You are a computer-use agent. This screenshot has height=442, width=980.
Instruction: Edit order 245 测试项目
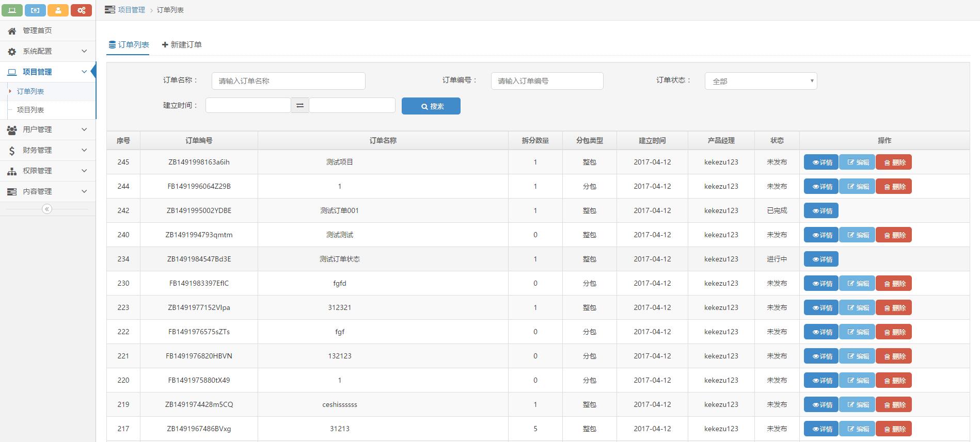[857, 162]
